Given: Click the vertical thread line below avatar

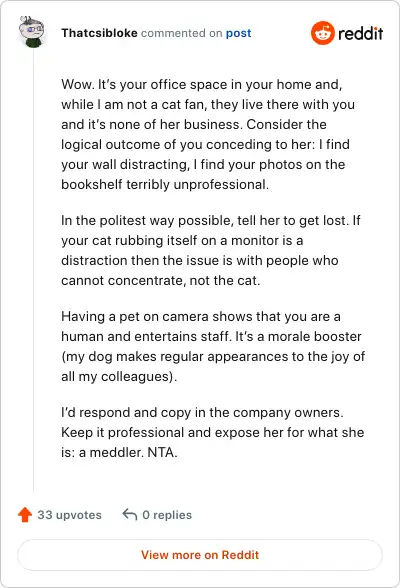Looking at the screenshot, I should (33, 270).
